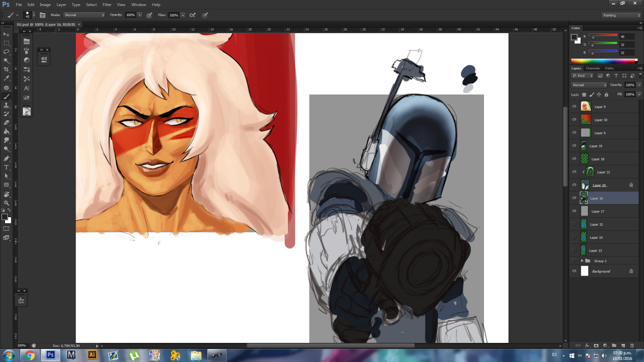This screenshot has height=362, width=644.
Task: Hide Layer 10 visibility eye
Action: (x=575, y=120)
